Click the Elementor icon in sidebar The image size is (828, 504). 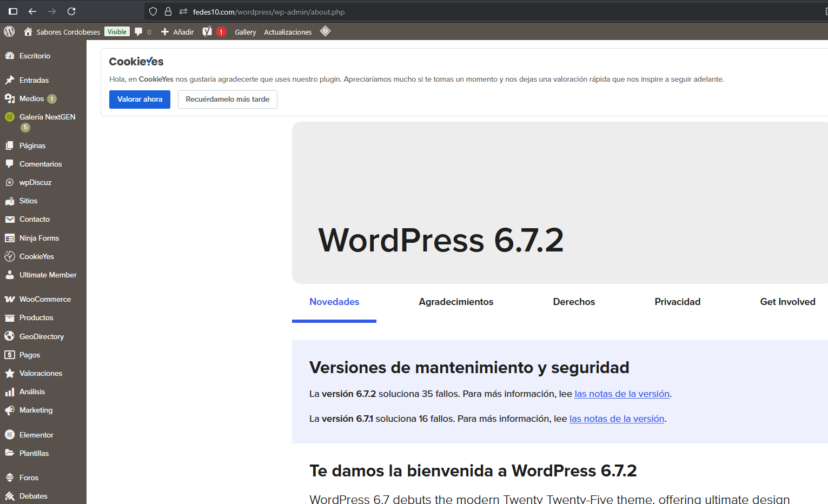point(10,435)
